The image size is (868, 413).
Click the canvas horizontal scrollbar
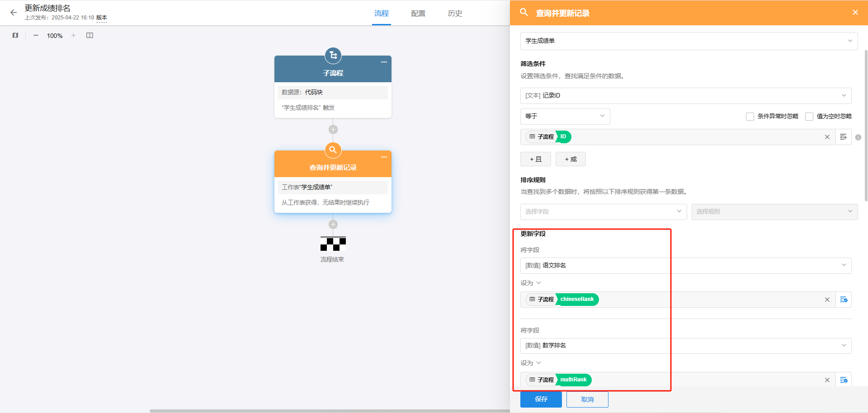coord(330,411)
